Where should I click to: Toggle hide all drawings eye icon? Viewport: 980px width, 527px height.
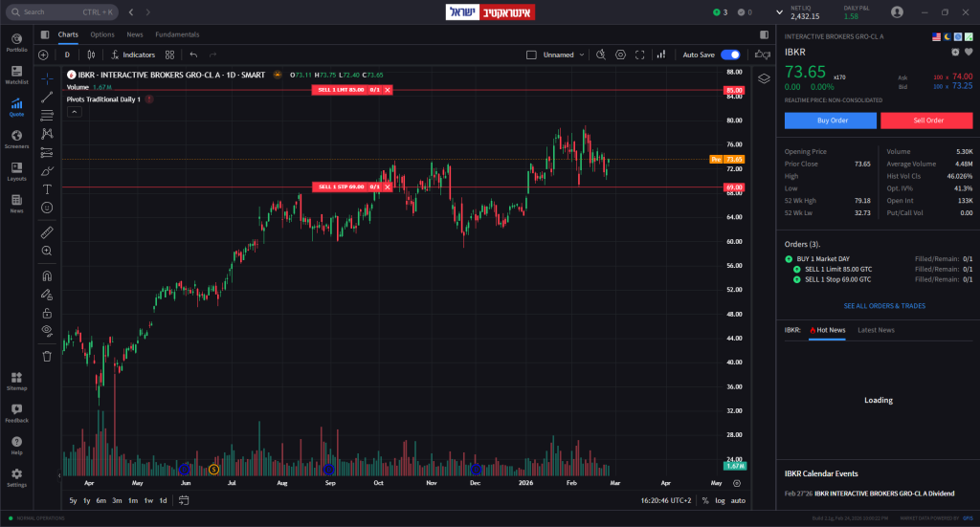click(x=47, y=330)
